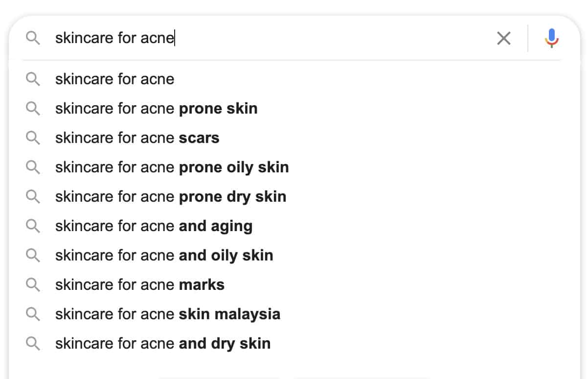Click the magnifier icon next to 'skincare for acne and aging'
Image resolution: width=588 pixels, height=379 pixels.
tap(33, 226)
